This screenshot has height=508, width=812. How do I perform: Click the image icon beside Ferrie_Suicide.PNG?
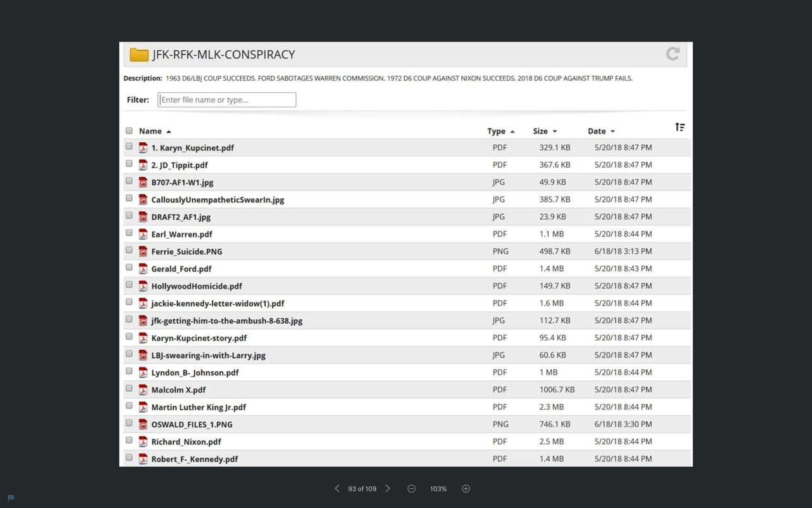143,251
